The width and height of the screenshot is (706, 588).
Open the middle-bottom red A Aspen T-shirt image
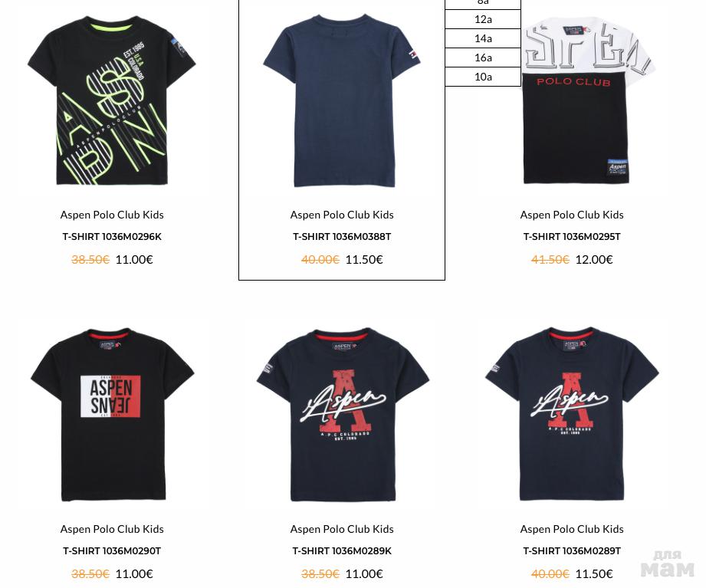point(343,414)
